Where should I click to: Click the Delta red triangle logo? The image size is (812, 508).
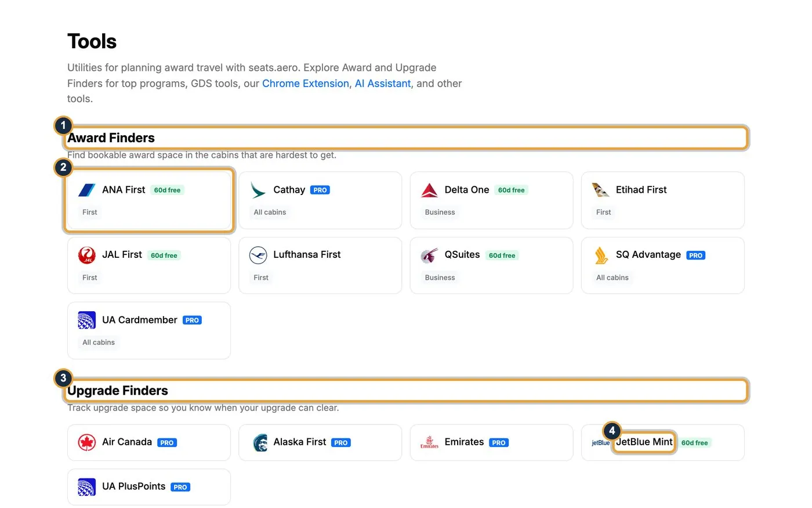click(x=429, y=190)
